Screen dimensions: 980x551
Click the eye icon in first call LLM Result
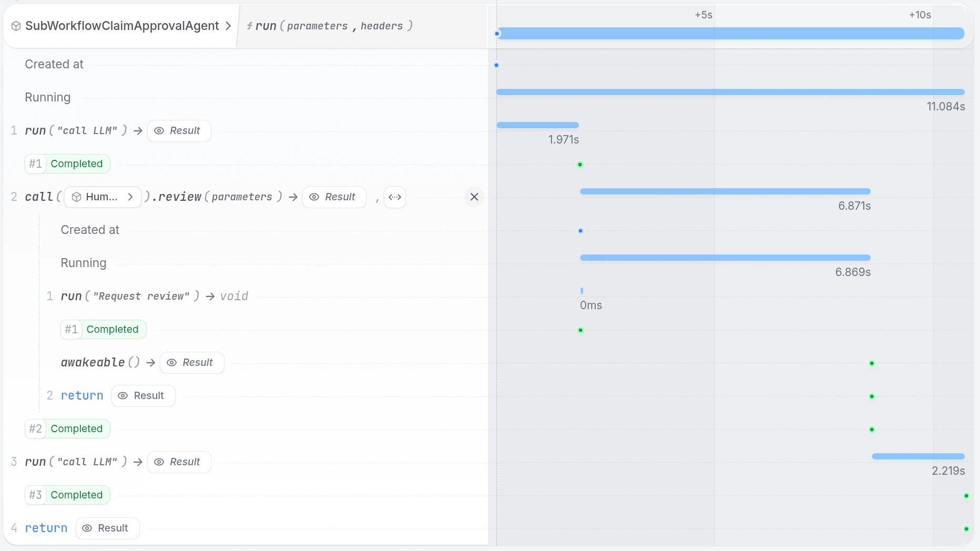(159, 130)
